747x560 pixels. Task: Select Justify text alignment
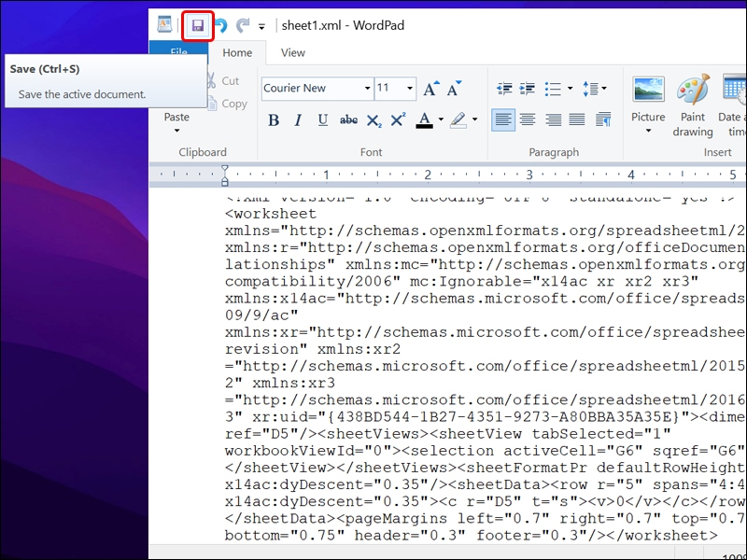tap(577, 119)
